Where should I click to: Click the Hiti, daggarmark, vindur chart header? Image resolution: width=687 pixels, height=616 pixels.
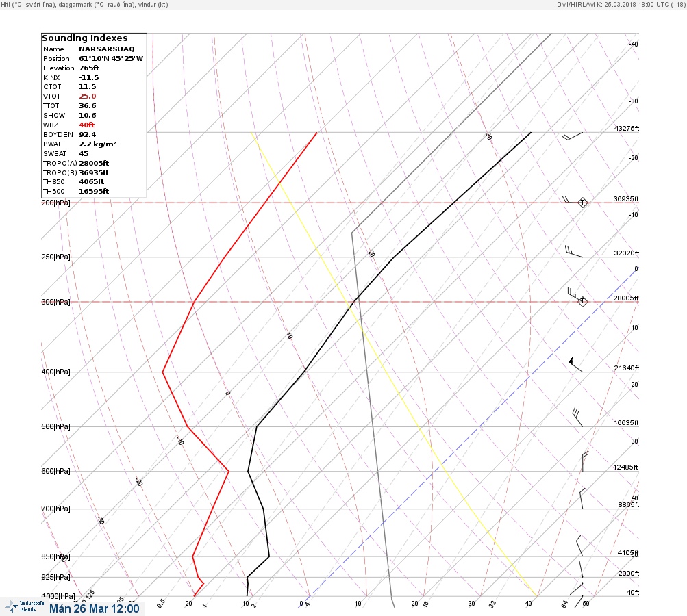tap(84, 5)
